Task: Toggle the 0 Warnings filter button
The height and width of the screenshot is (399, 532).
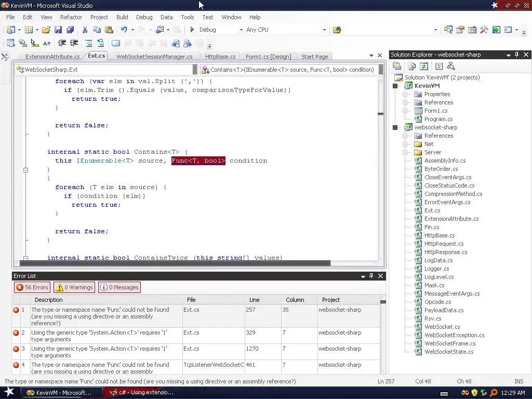Action: tap(74, 287)
